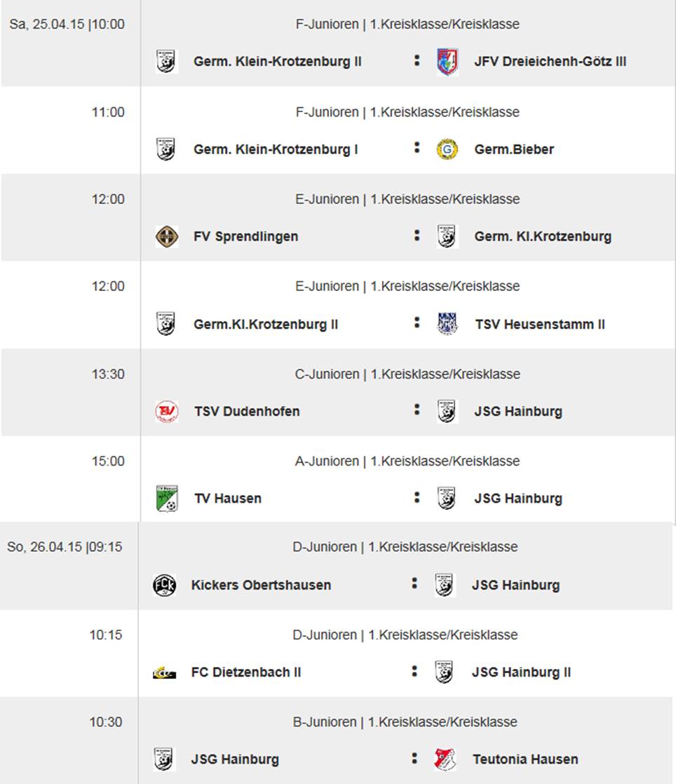Click the A-Junioren league header
Viewport: 676px width, 784px height.
click(407, 461)
